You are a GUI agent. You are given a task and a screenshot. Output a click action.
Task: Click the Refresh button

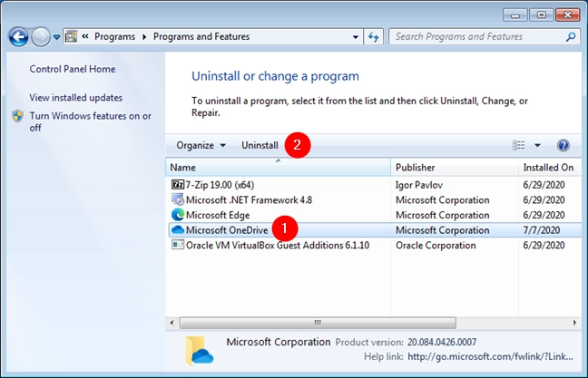(374, 37)
